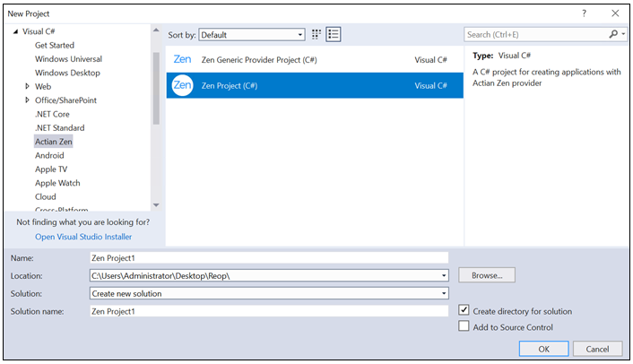Select Actian Zen category

click(x=53, y=142)
